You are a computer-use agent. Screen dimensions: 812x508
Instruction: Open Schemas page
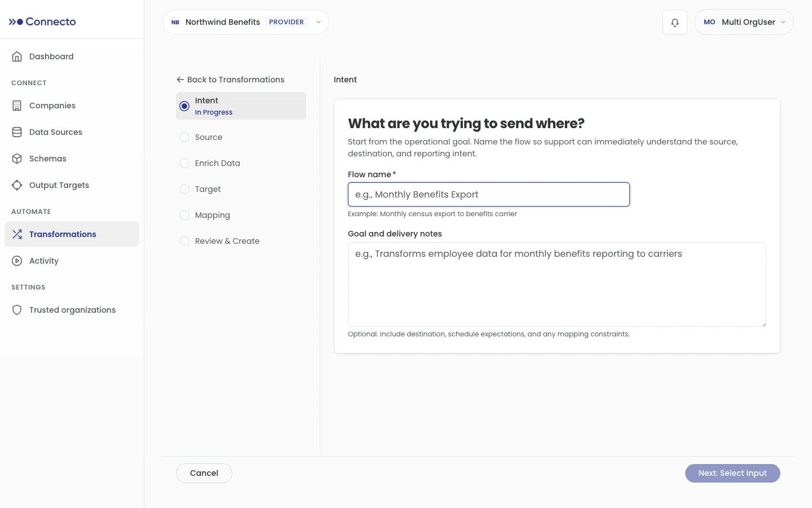point(72,159)
